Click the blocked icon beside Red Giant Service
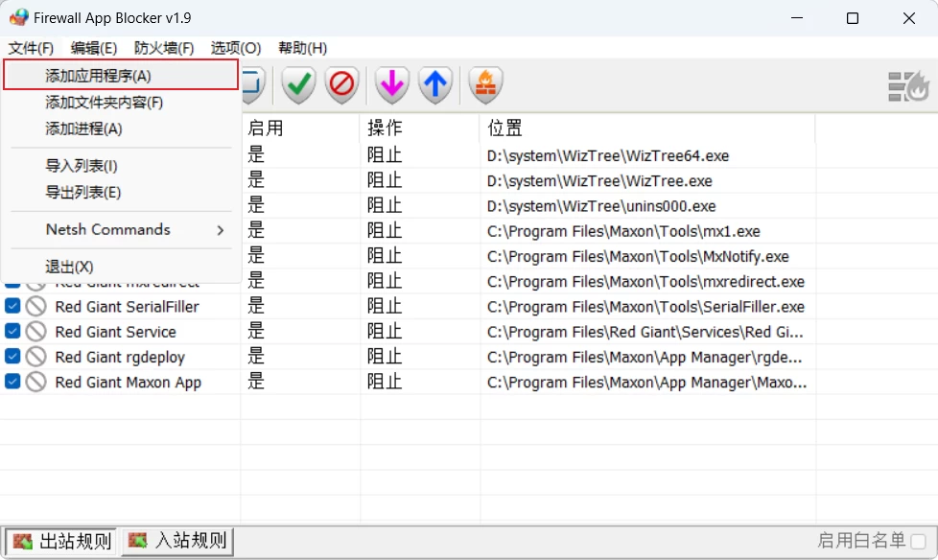This screenshot has height=560, width=938. pos(35,332)
